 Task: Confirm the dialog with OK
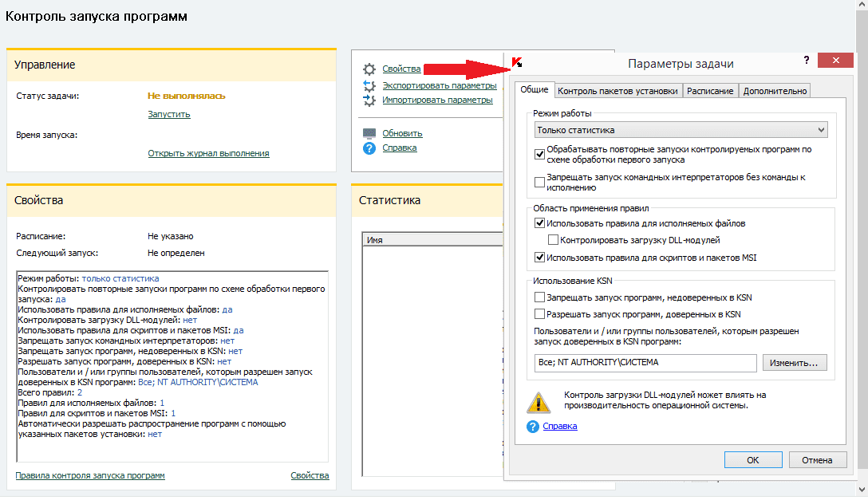(752, 460)
